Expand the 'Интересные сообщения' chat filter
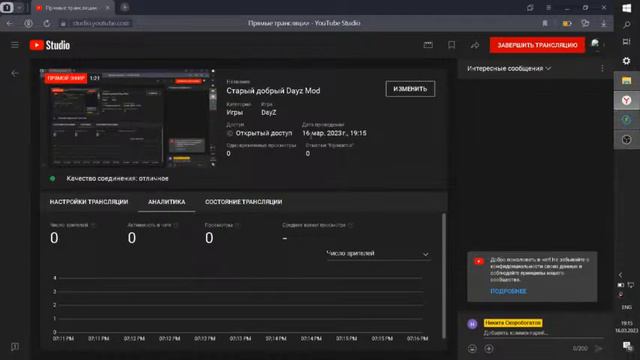The image size is (640, 360). tap(509, 69)
